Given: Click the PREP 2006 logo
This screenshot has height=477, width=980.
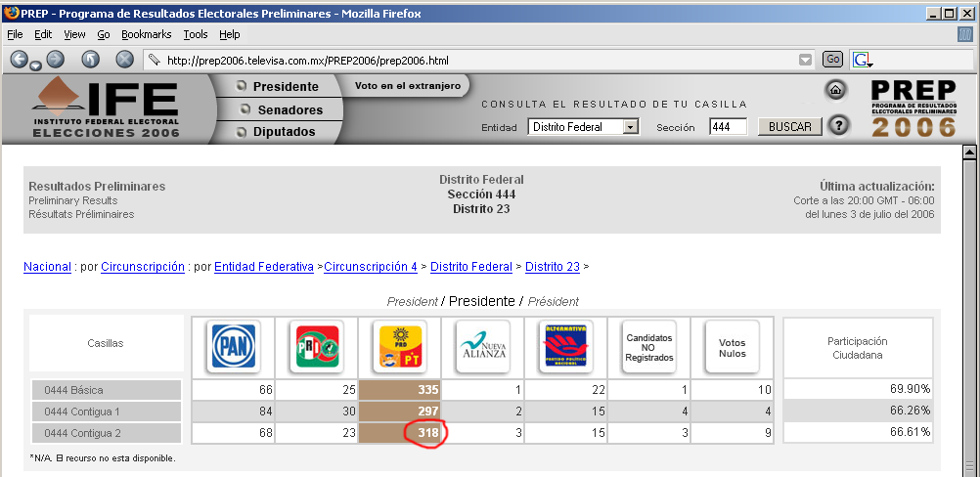Looking at the screenshot, I should [913, 108].
